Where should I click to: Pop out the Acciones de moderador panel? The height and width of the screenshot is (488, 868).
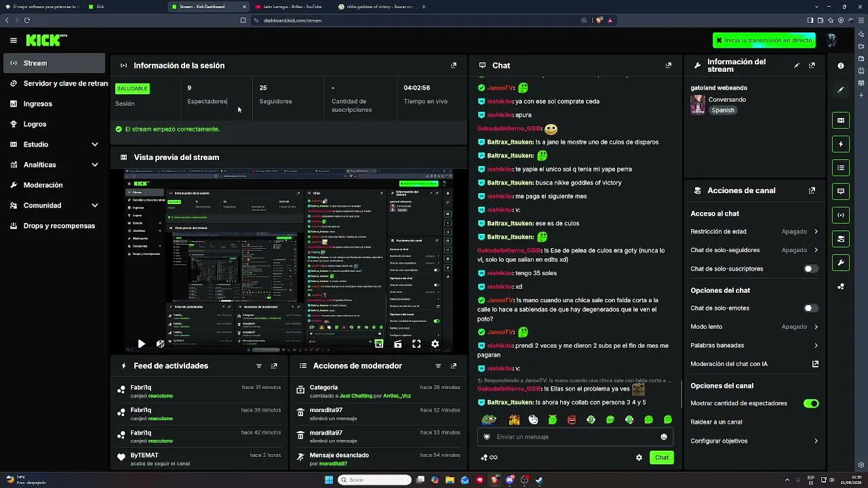coord(454,366)
